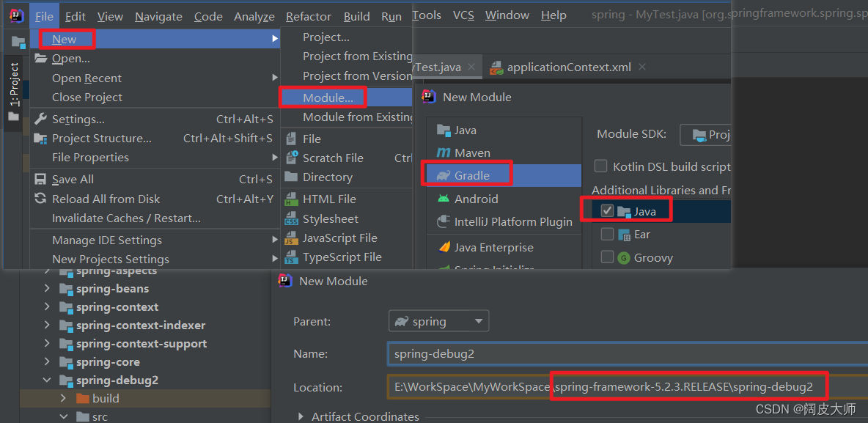Uncheck the Java library checkbox
Viewport: 868px width, 423px height.
607,211
